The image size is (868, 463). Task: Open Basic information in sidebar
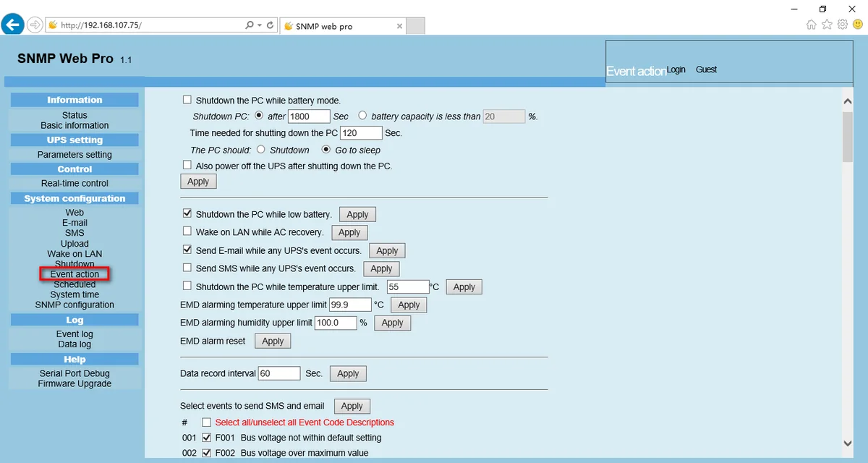pyautogui.click(x=75, y=125)
